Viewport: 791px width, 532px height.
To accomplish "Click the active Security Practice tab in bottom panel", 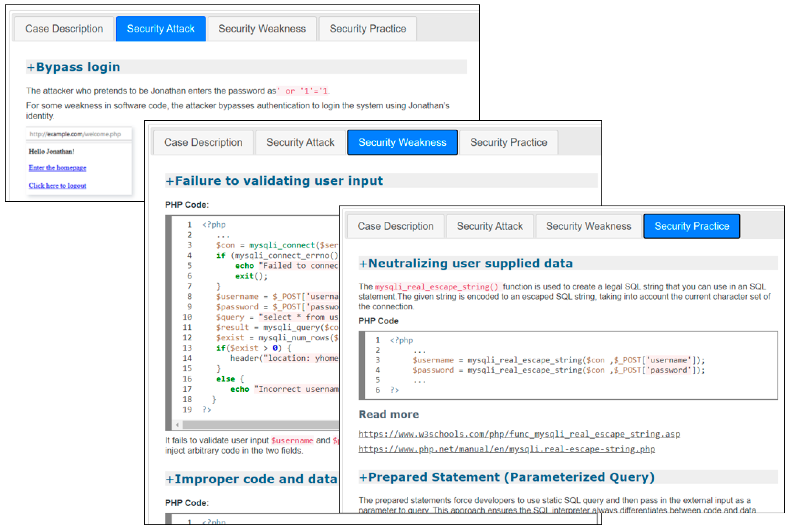I will pos(692,226).
